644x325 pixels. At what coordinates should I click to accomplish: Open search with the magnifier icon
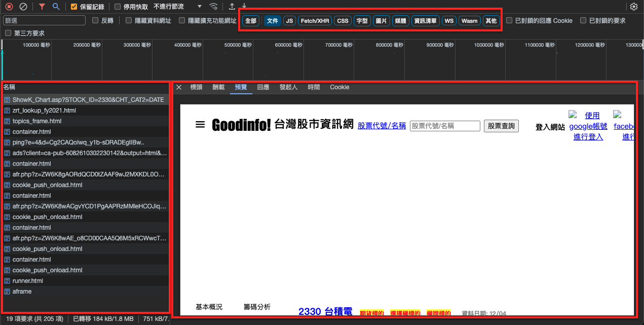pyautogui.click(x=56, y=7)
